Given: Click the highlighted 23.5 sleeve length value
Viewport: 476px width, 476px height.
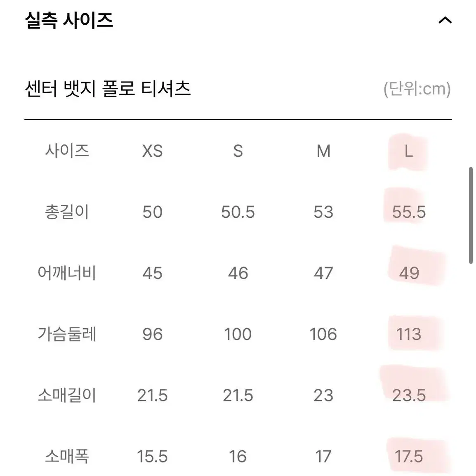Looking at the screenshot, I should pyautogui.click(x=409, y=395).
